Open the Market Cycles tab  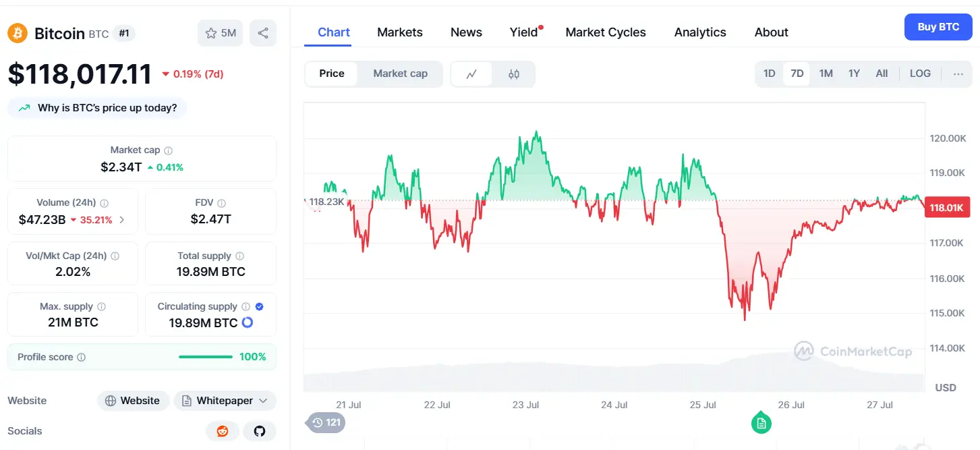(606, 32)
